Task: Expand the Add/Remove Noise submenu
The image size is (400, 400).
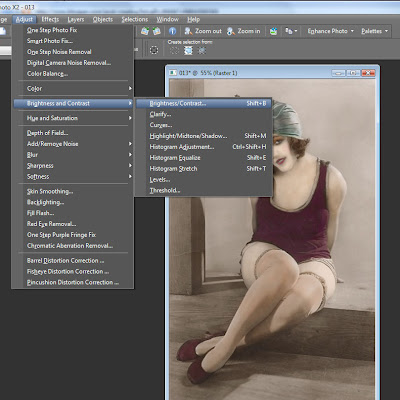Action: (x=73, y=144)
